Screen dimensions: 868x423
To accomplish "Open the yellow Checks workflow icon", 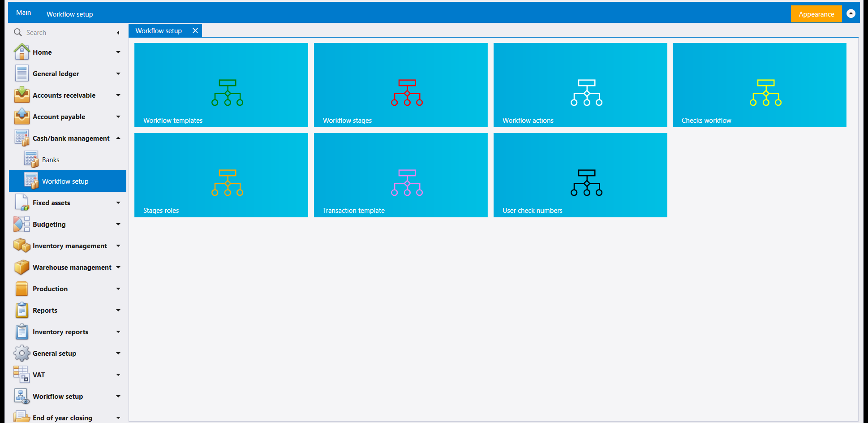I will 765,93.
